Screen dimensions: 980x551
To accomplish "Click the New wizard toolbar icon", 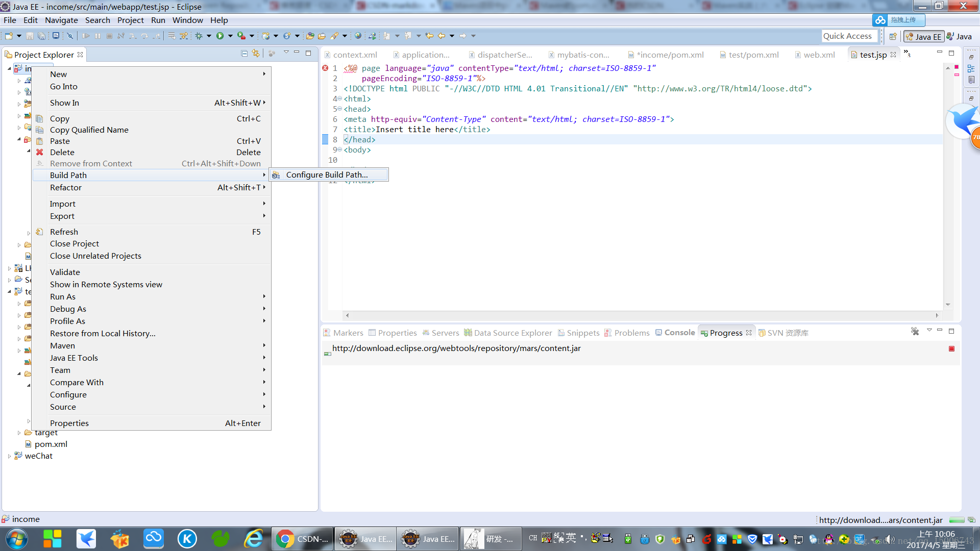I will pyautogui.click(x=9, y=36).
